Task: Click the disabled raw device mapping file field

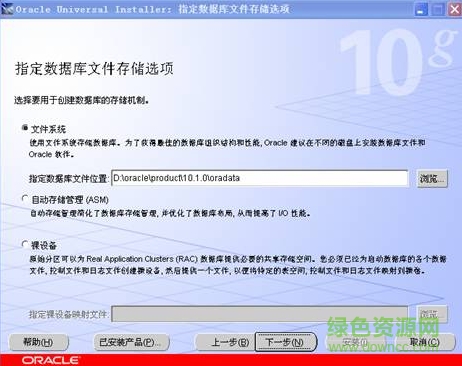Action: (260, 314)
